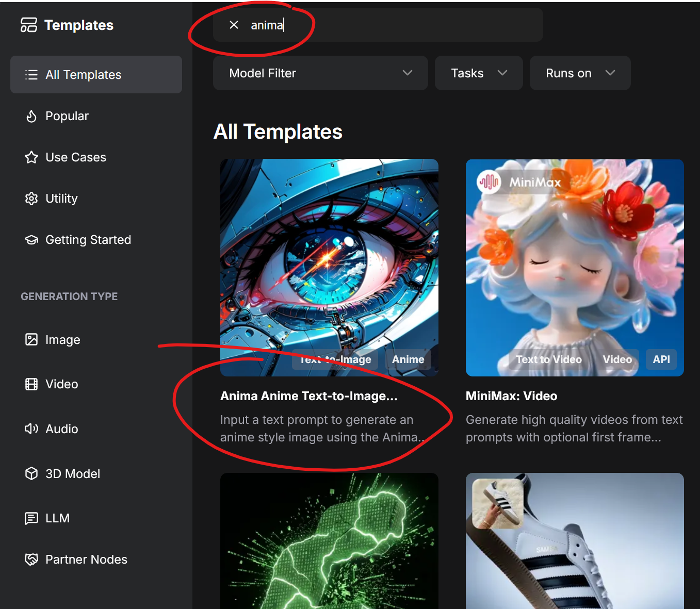Click the Anima template description text
Image resolution: width=700 pixels, height=609 pixels.
[322, 429]
